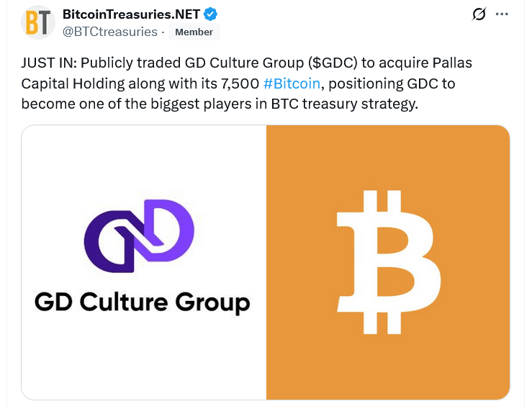Click the "JUST IN" text in the tweet
The height and width of the screenshot is (409, 532).
click(x=48, y=63)
